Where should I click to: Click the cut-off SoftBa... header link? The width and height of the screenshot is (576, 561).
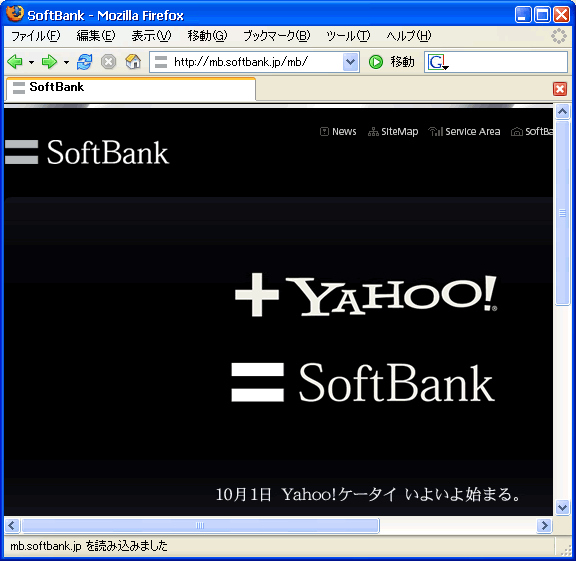[x=532, y=132]
